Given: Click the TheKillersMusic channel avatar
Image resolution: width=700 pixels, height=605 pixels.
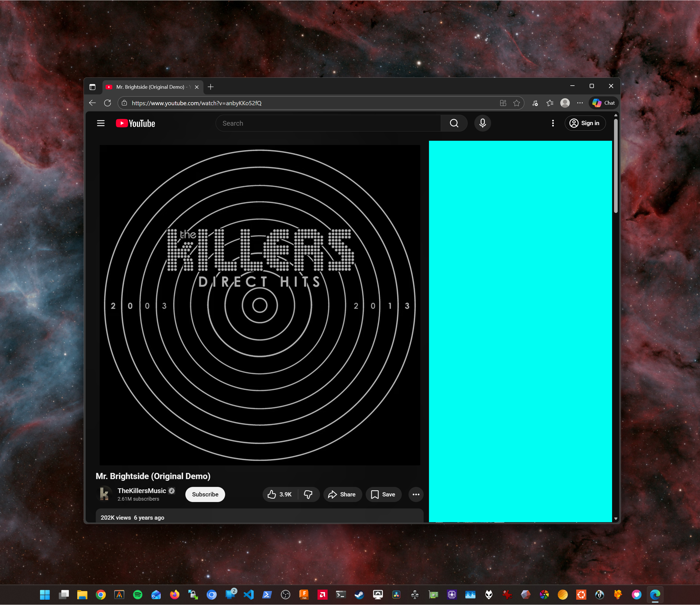Looking at the screenshot, I should (x=105, y=494).
